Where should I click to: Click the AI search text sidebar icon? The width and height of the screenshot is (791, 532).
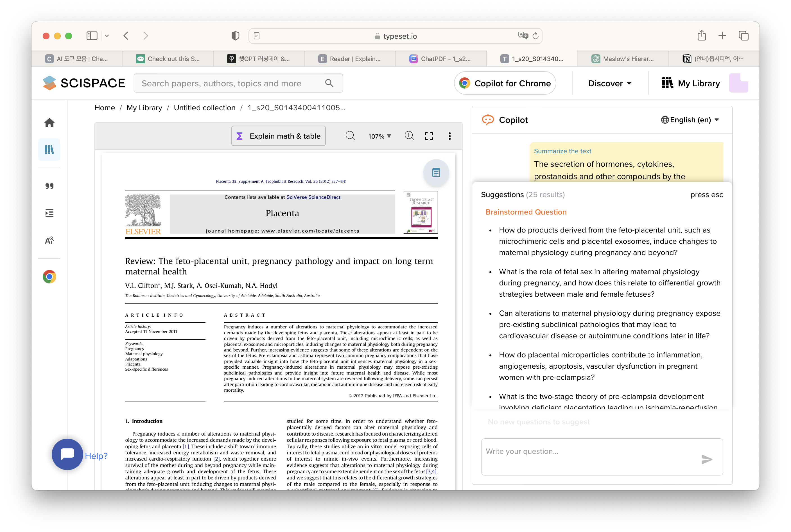pyautogui.click(x=49, y=241)
